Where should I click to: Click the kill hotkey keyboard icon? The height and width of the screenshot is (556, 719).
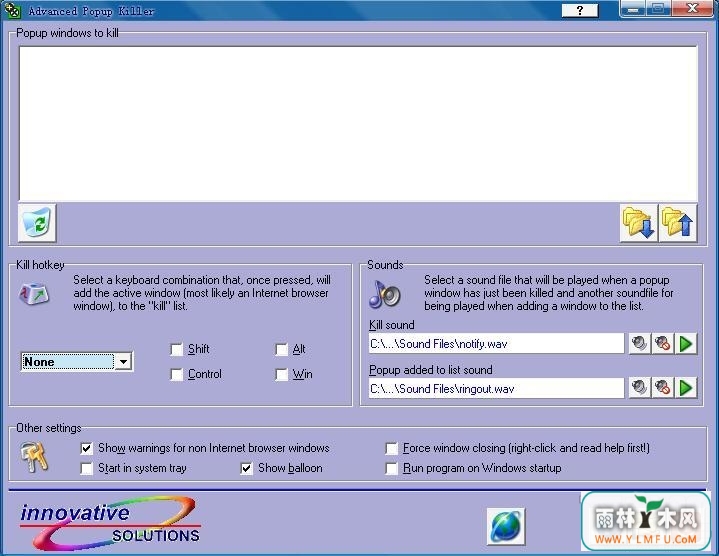tap(34, 294)
